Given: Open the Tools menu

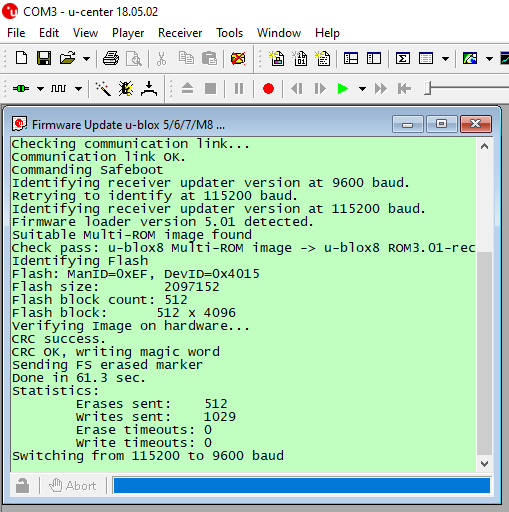Looking at the screenshot, I should 229,33.
